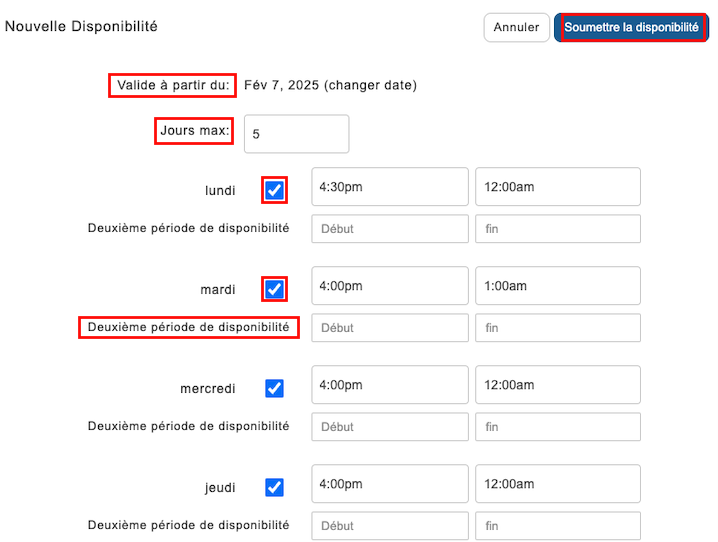Focus the Jours max input field
Screen dimensions: 718x542
tap(298, 134)
